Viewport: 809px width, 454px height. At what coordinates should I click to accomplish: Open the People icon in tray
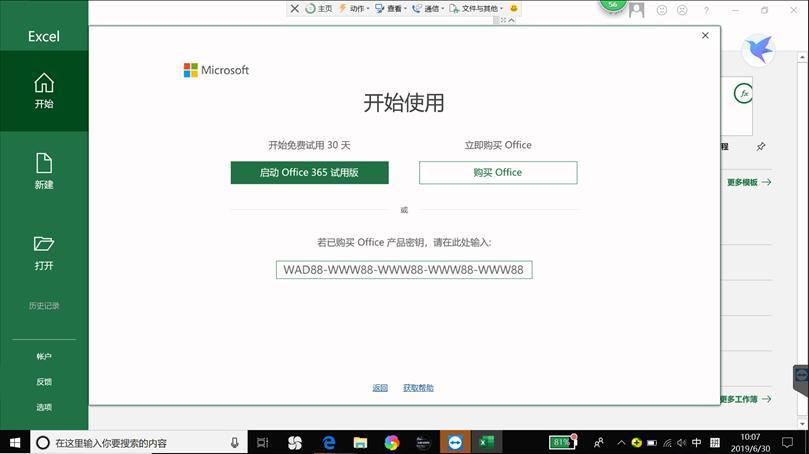click(x=599, y=443)
